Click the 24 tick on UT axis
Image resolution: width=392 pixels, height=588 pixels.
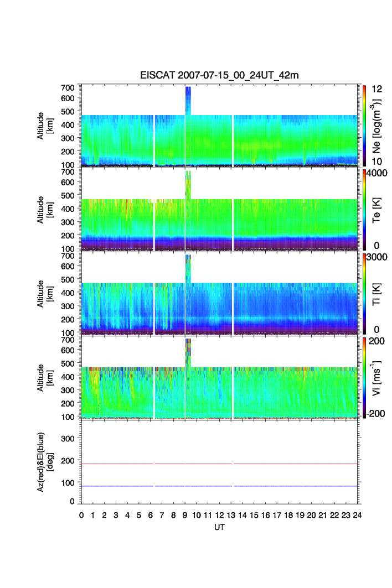pos(357,516)
